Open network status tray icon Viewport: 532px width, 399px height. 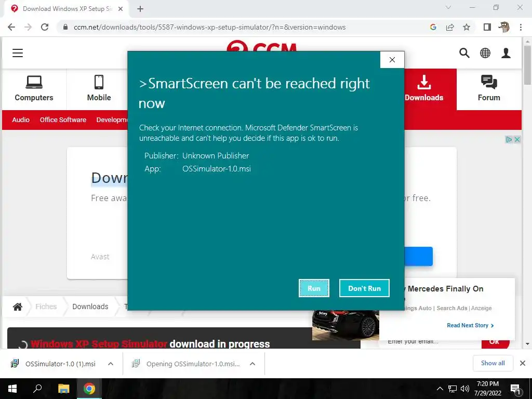click(x=453, y=389)
